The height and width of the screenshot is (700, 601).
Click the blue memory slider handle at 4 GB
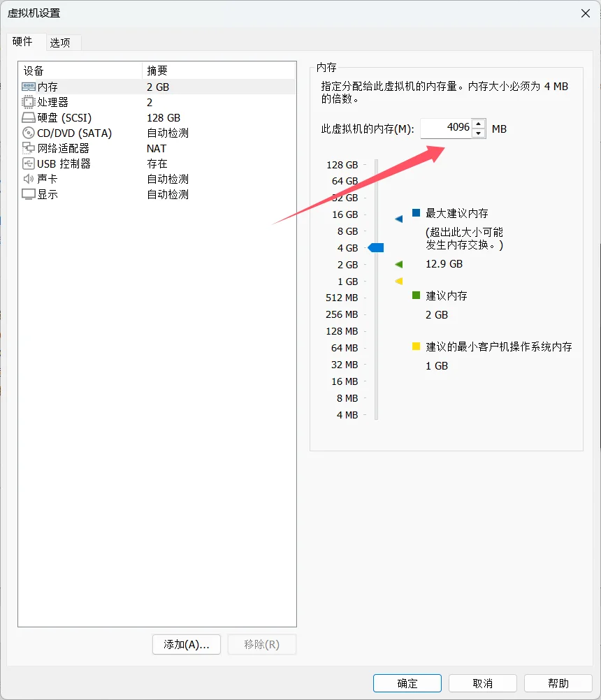(x=376, y=248)
